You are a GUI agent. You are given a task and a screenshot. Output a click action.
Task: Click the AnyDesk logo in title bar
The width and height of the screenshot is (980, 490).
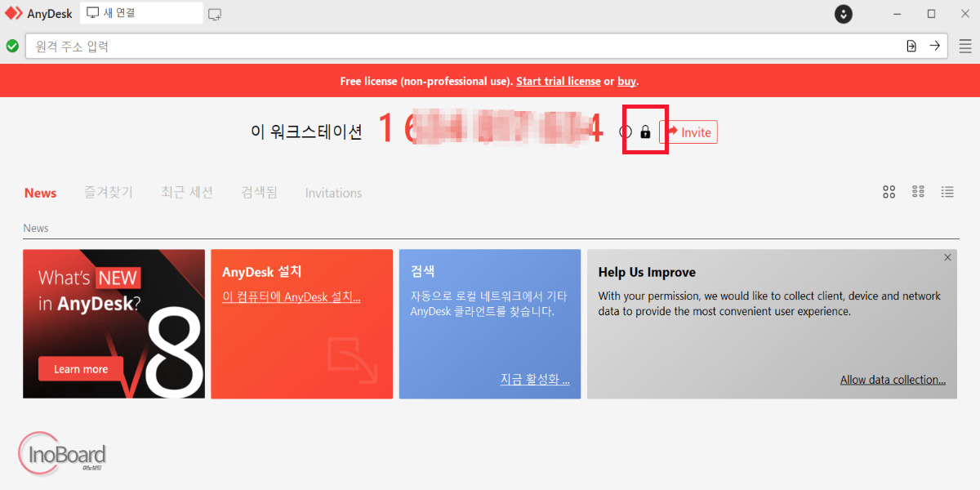click(x=14, y=14)
